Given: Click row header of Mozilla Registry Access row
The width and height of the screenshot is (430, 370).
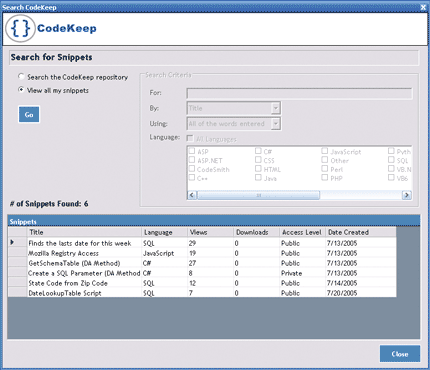Looking at the screenshot, I should 17,253.
